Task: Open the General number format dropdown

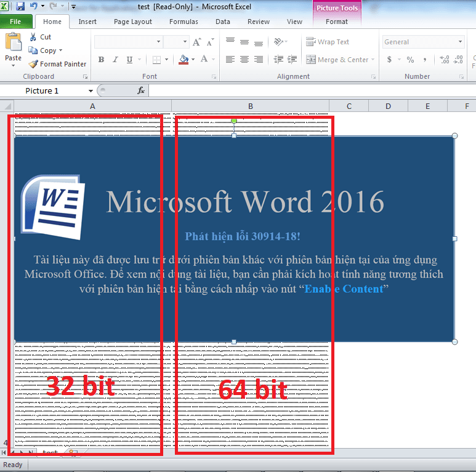Action: pyautogui.click(x=460, y=42)
